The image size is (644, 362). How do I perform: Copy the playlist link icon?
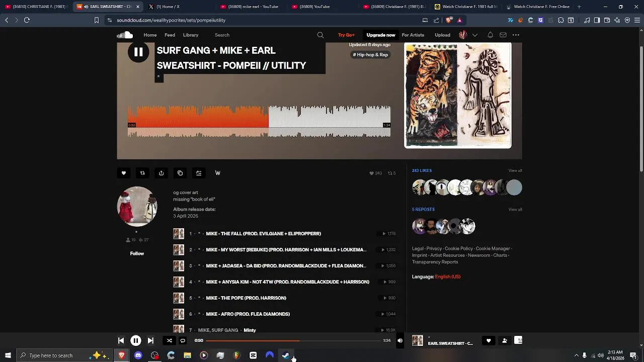coord(180,173)
